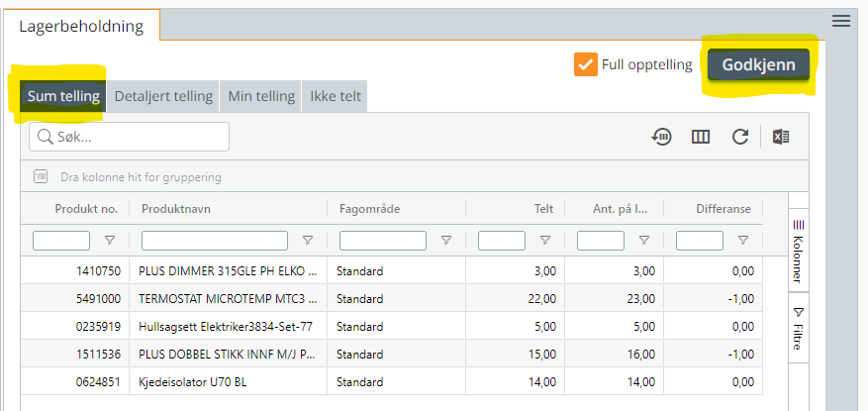
Task: Click the Produktnavn filter input
Action: pyautogui.click(x=215, y=241)
